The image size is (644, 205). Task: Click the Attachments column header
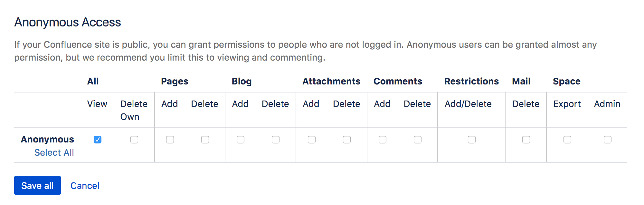click(x=331, y=81)
